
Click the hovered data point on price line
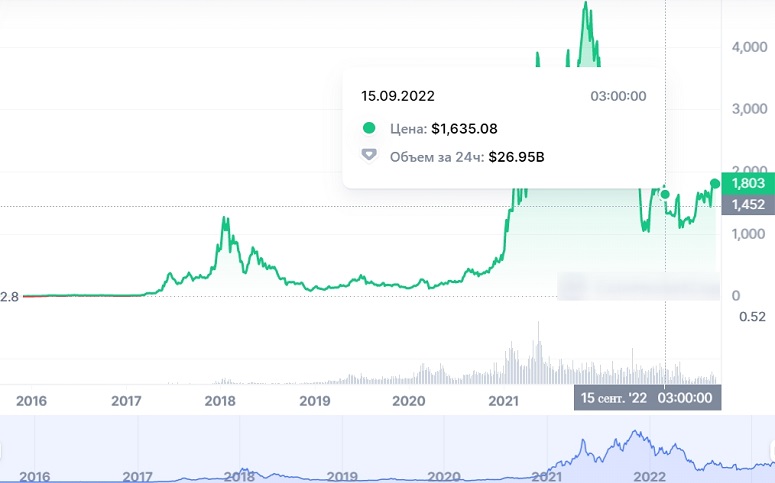665,194
